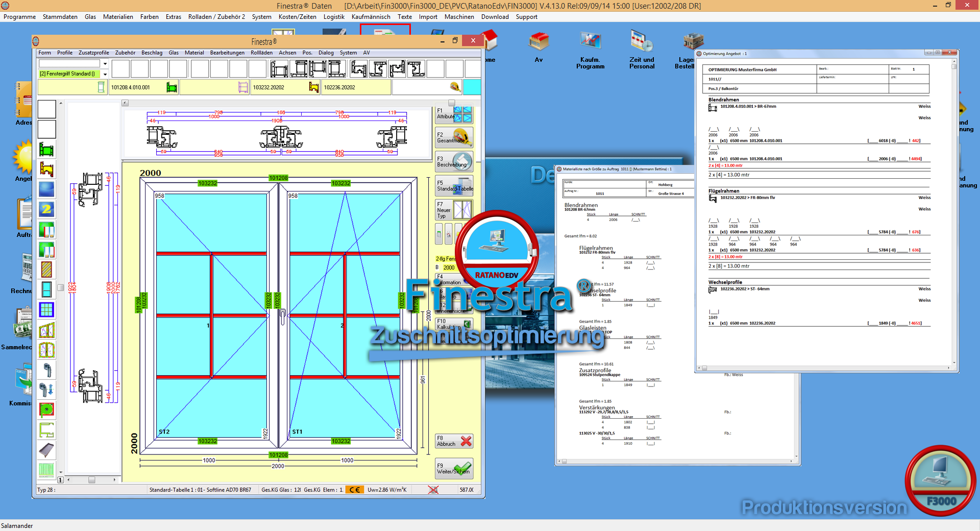
Task: Select the grey window sill icon
Action: click(x=46, y=450)
